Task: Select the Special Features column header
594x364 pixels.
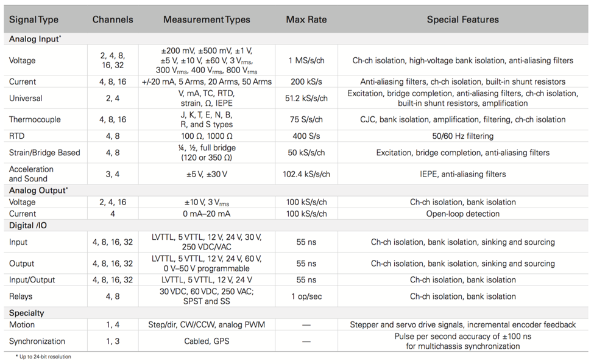Action: tap(463, 19)
